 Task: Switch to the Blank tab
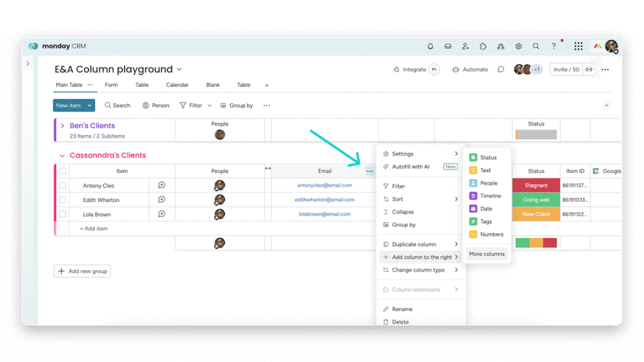[213, 85]
